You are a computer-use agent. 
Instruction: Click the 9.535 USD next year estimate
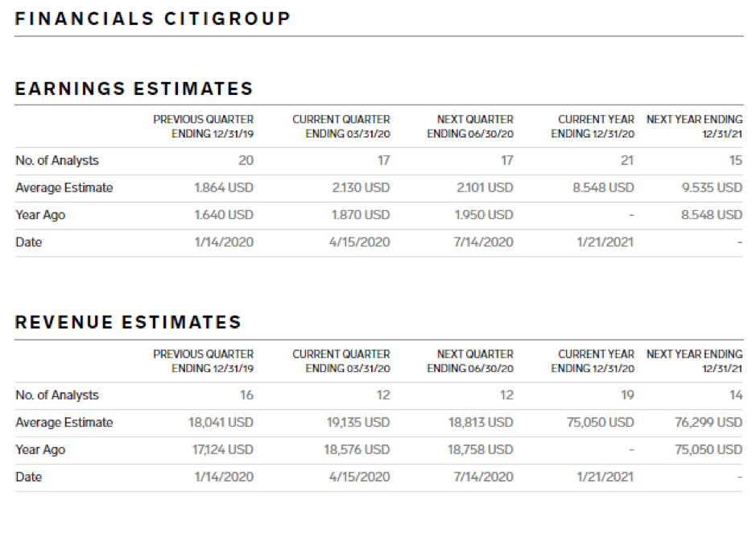[713, 188]
